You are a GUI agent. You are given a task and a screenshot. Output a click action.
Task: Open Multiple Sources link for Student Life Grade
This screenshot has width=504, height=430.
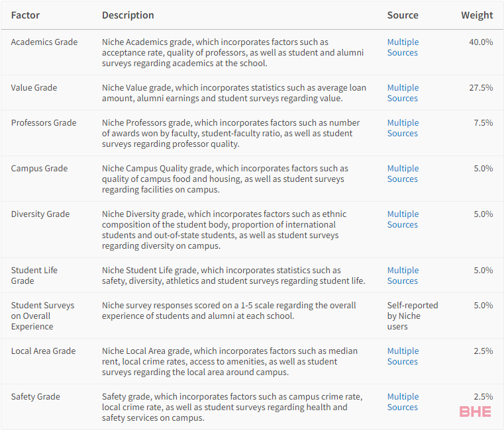403,275
